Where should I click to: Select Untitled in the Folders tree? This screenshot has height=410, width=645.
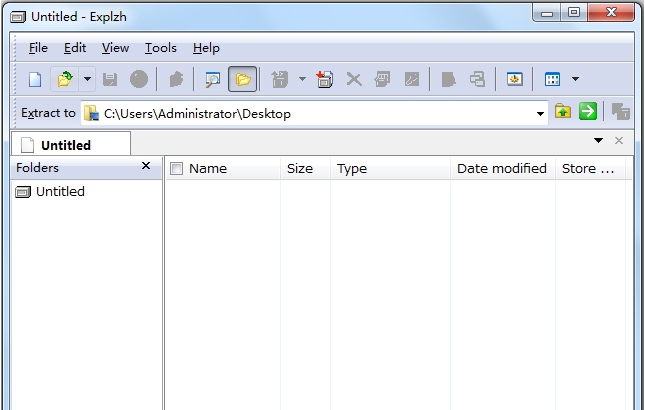point(60,192)
